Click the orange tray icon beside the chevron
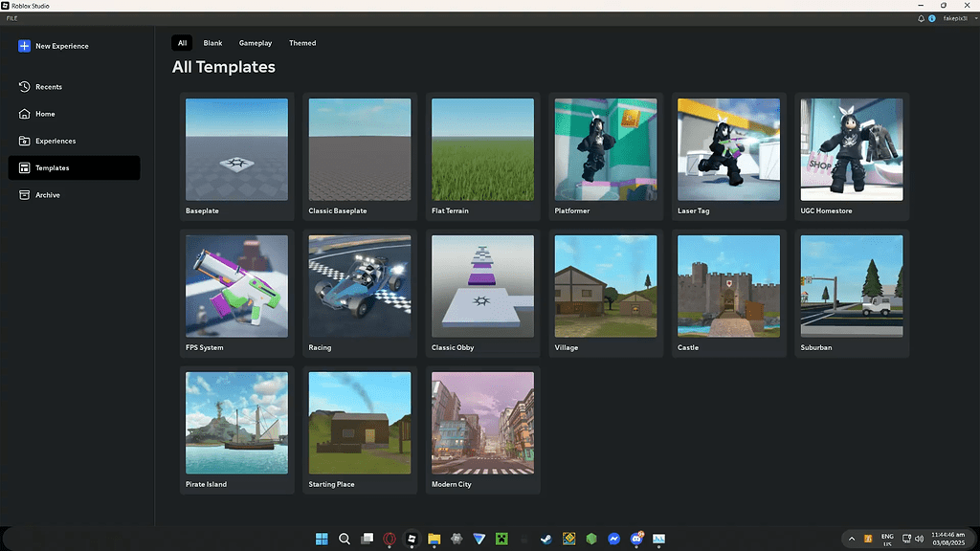980x551 pixels. tap(868, 539)
